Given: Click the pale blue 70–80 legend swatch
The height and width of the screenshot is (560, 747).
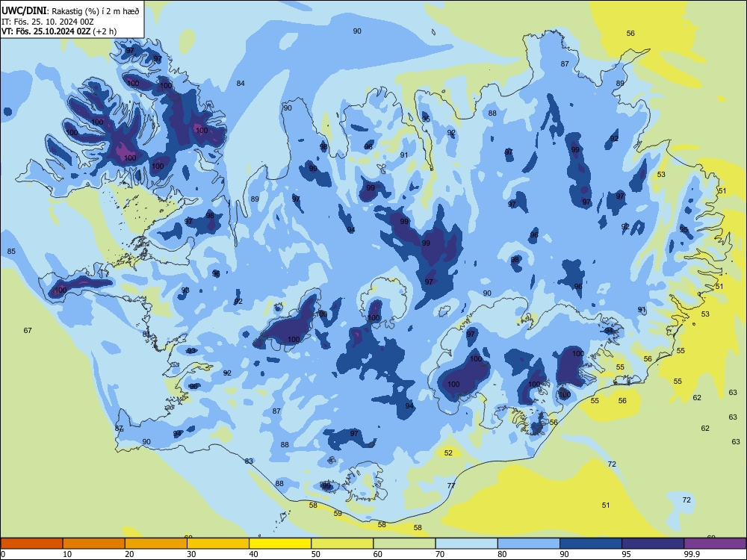Looking at the screenshot, I should (466, 544).
